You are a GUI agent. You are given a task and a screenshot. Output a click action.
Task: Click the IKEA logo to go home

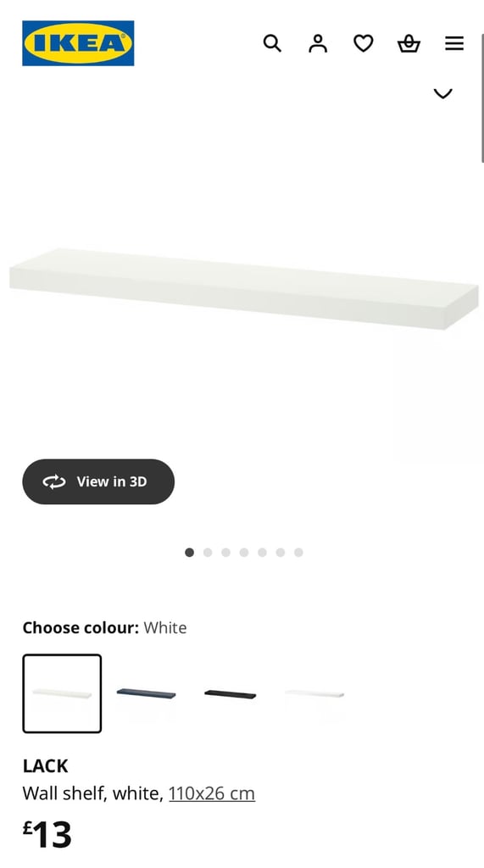78,43
